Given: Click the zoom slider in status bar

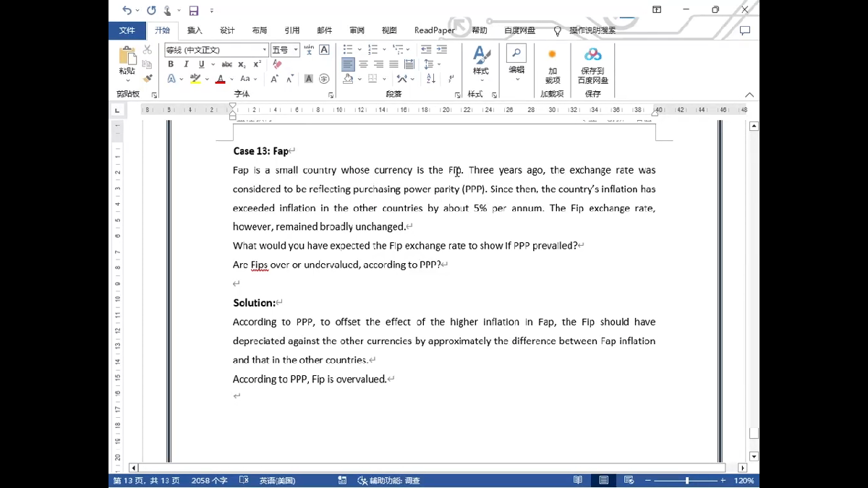Looking at the screenshot, I should [686, 481].
